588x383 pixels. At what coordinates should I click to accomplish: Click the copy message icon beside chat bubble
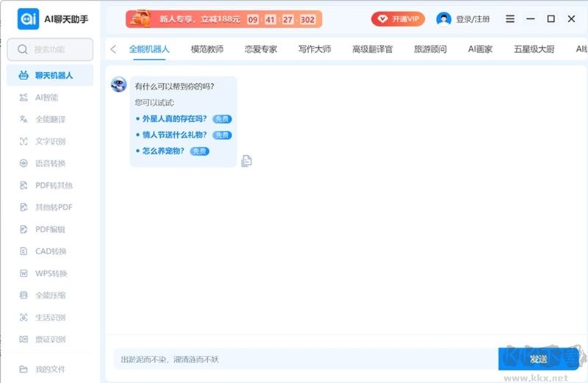click(x=246, y=161)
